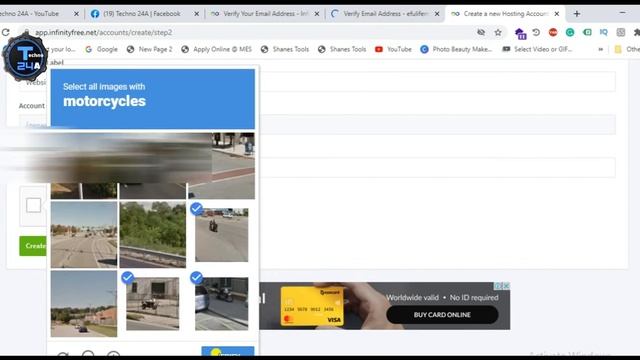Bookmark this page with the star icon
This screenshot has height=360, width=640.
tap(498, 33)
